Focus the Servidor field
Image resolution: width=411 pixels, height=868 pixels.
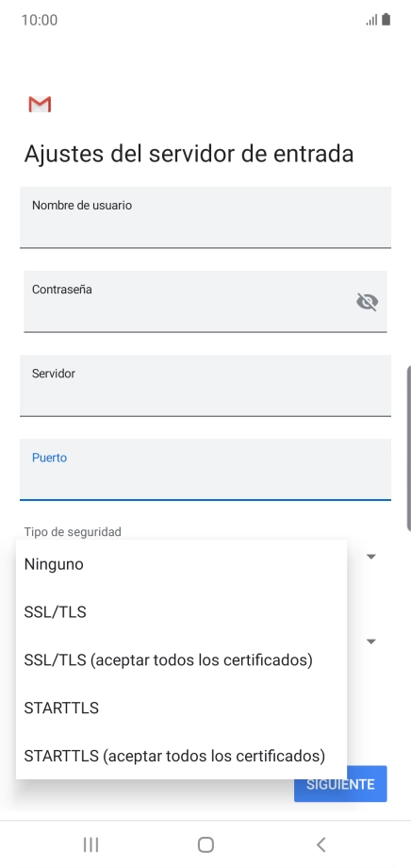point(205,386)
